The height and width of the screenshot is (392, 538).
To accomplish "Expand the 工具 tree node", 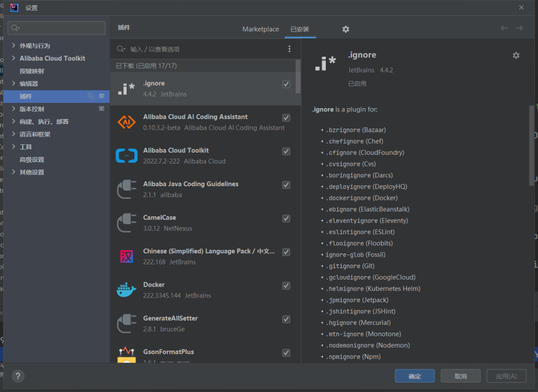I will tap(13, 146).
